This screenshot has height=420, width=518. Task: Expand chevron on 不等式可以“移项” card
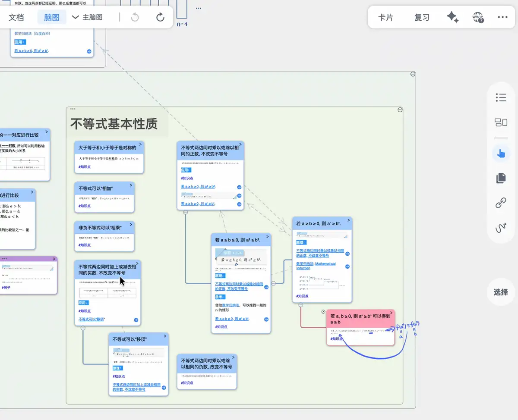tap(165, 335)
